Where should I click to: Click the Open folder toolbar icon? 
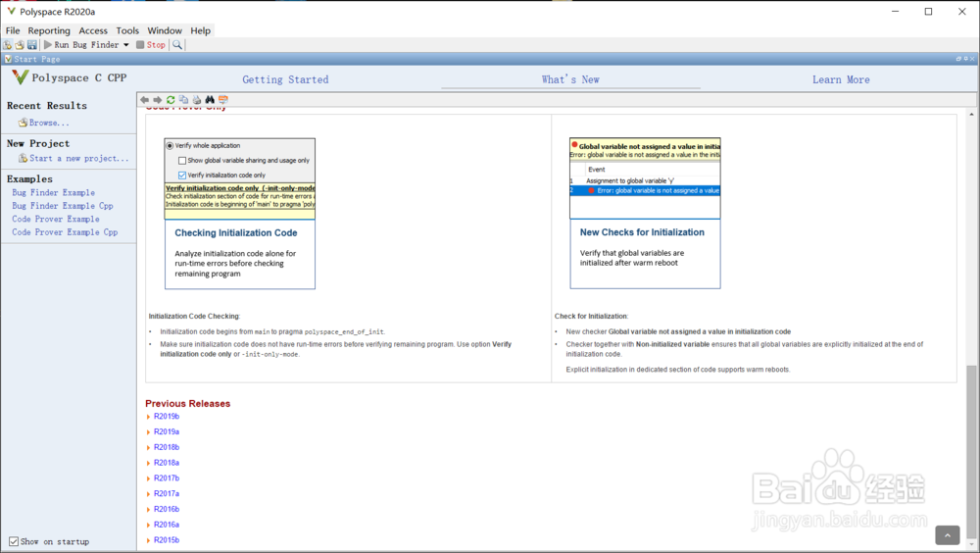coord(20,45)
